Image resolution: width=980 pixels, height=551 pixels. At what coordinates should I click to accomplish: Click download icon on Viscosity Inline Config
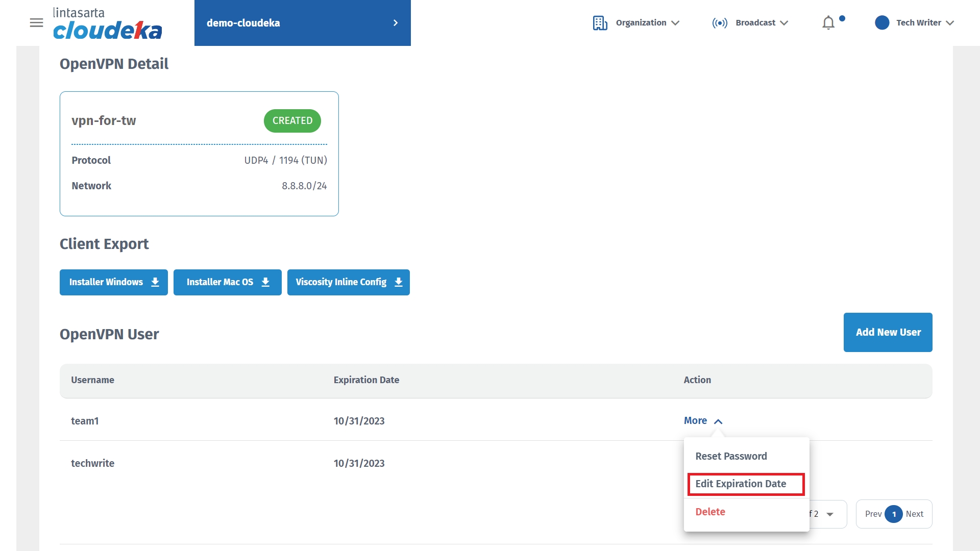pos(399,282)
